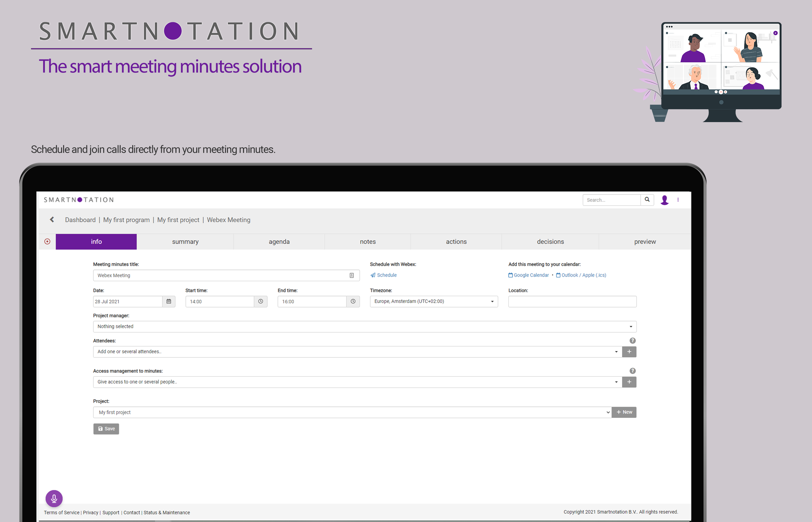Open the agenda tab
Image resolution: width=812 pixels, height=522 pixels.
(279, 241)
